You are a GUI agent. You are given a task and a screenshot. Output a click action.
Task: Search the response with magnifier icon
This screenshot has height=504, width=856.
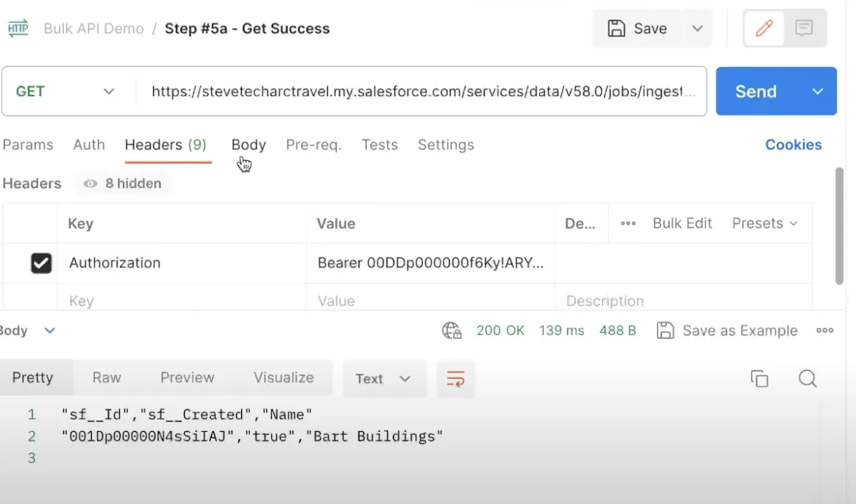pyautogui.click(x=807, y=378)
